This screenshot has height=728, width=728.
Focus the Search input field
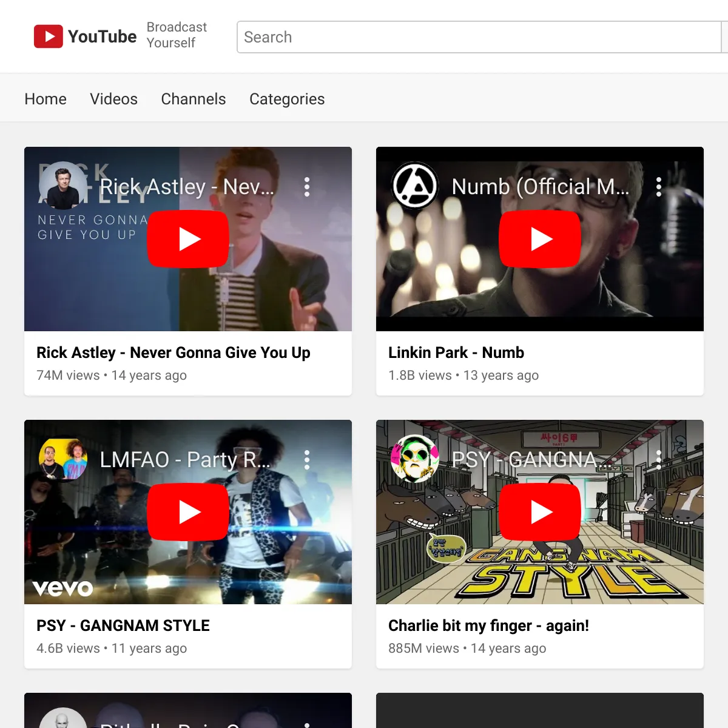click(x=479, y=37)
